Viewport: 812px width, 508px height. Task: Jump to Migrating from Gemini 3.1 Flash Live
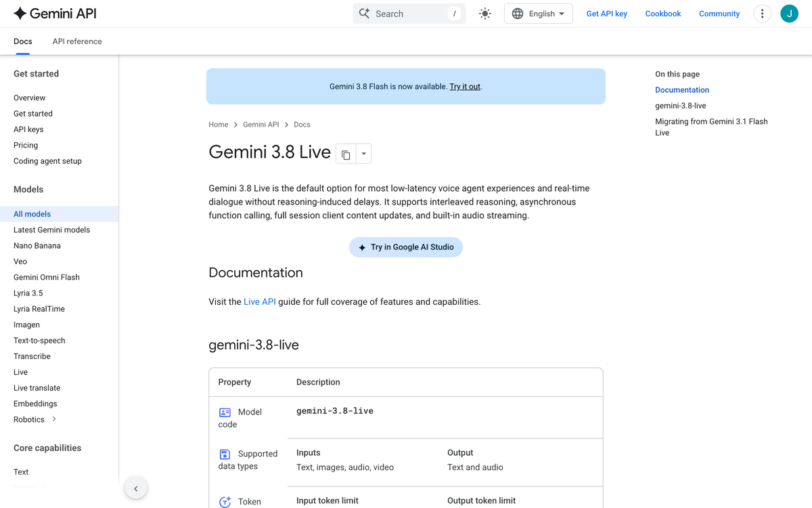point(711,127)
